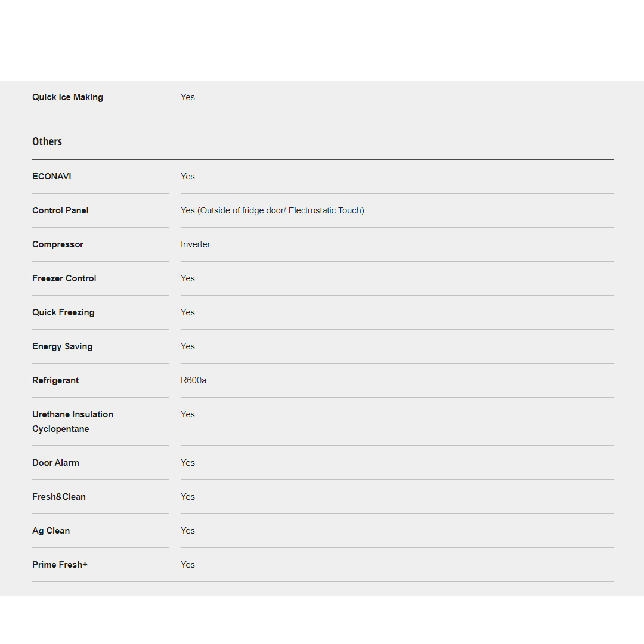Select the "Yes" value for Prime Fresh+
The width and height of the screenshot is (644, 644).
[188, 565]
